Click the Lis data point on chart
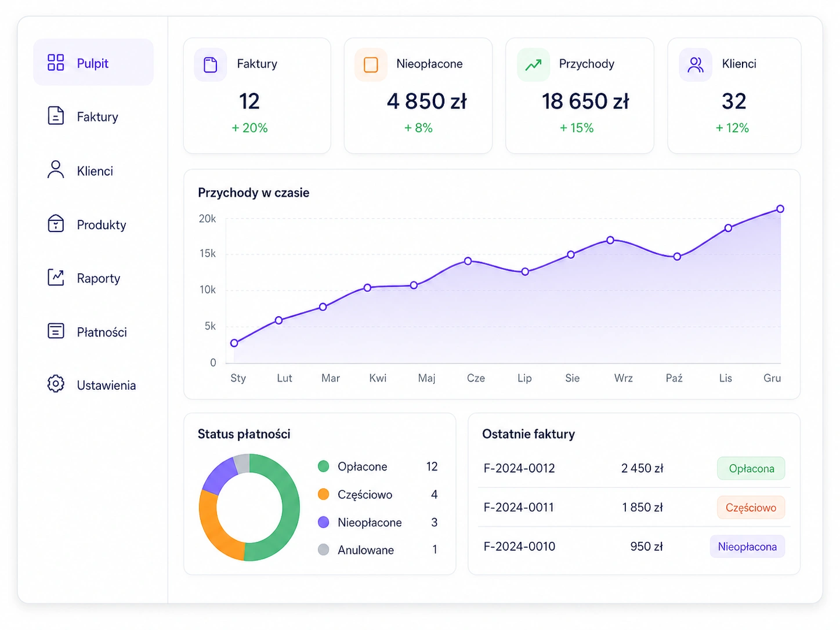Screen dimensions: 840x630 728,228
